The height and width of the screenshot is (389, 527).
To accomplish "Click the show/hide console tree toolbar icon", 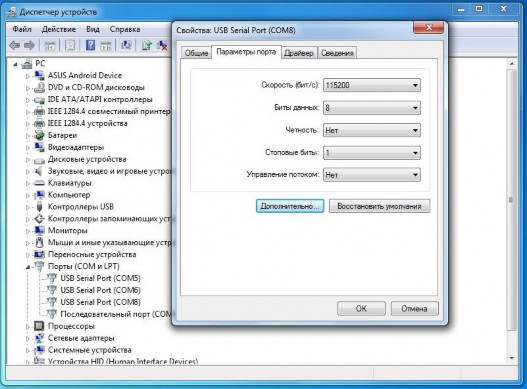I will (50, 45).
